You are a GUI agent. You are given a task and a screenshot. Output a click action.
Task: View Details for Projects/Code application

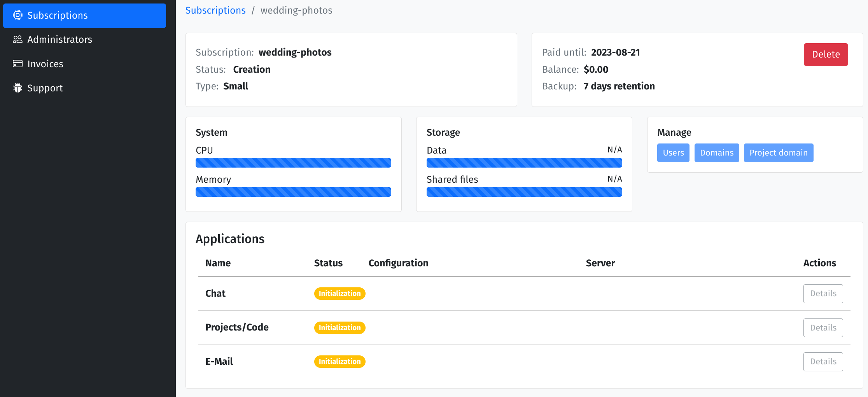pos(823,328)
